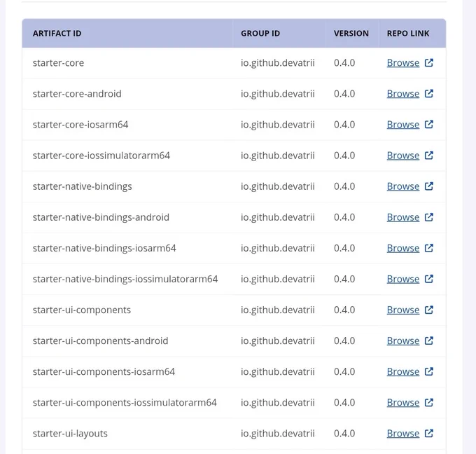The height and width of the screenshot is (454, 476).
Task: Click the group ID in starter-ui-components-android row
Action: click(x=278, y=341)
